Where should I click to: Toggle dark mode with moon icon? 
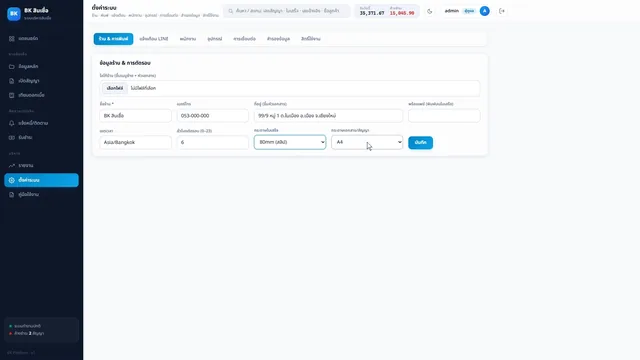(429, 11)
